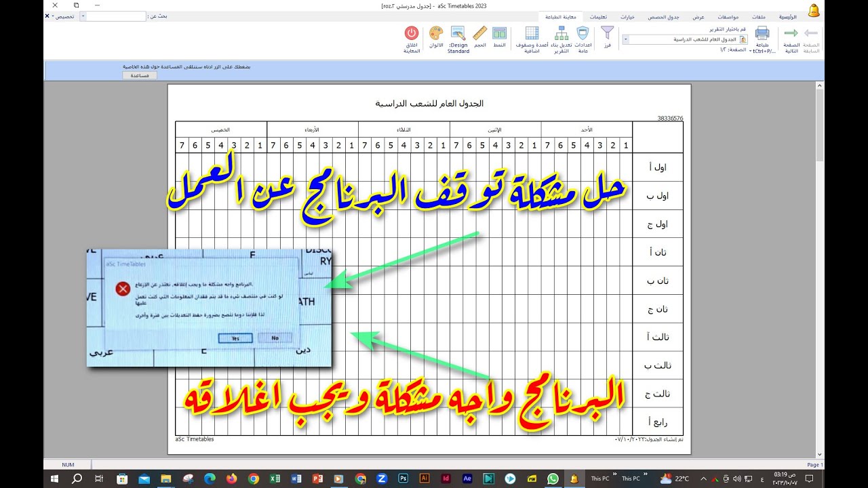Expand the print options arrow
Viewport: 868px width, 488px height.
(x=751, y=51)
